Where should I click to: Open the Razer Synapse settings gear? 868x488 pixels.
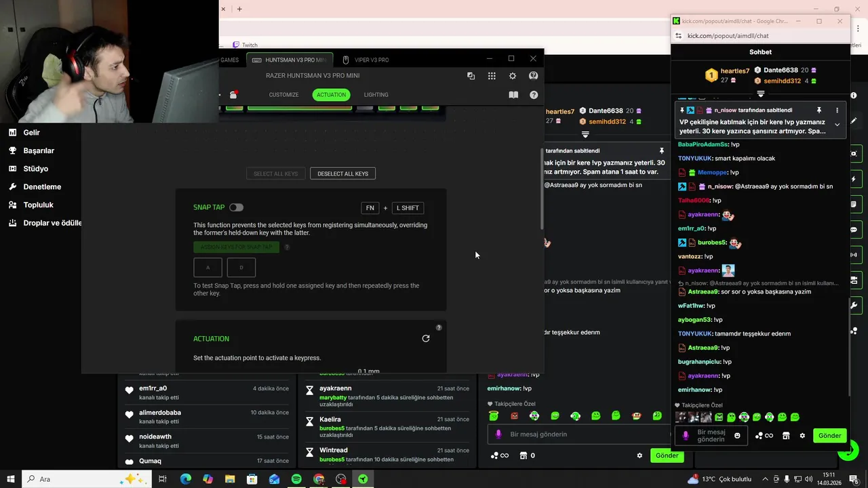[x=513, y=76]
